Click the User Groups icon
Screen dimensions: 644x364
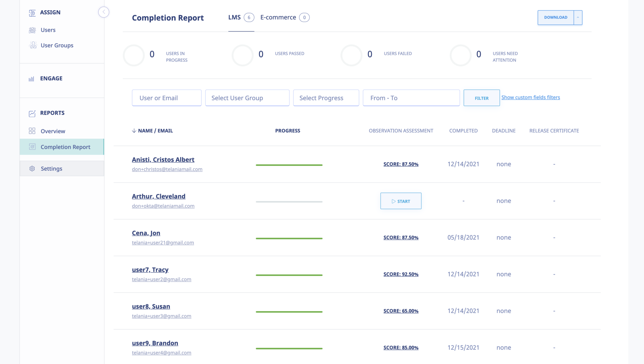[33, 45]
